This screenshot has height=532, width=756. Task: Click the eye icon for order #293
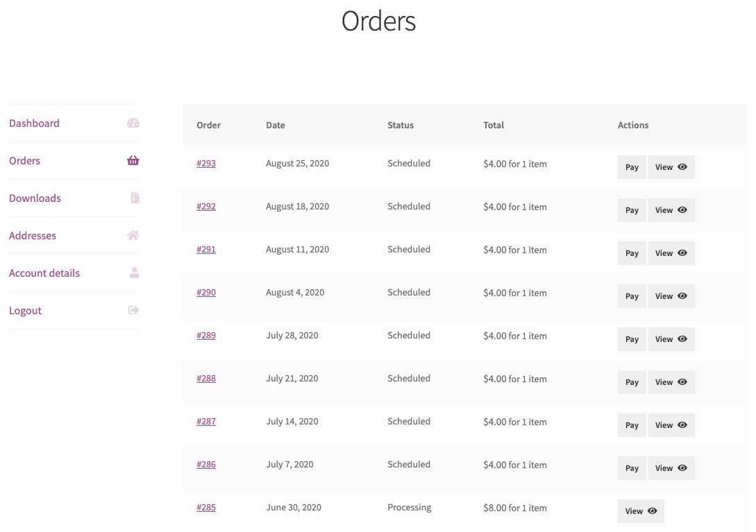682,167
